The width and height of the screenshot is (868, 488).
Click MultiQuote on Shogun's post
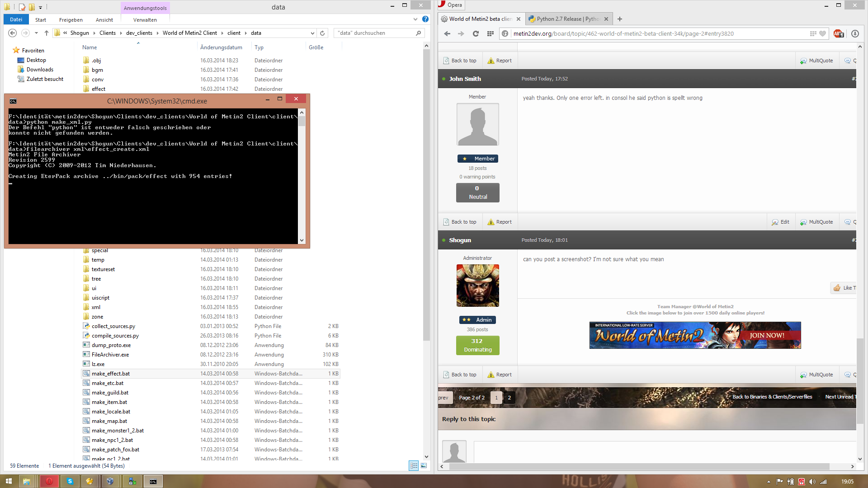[816, 375]
